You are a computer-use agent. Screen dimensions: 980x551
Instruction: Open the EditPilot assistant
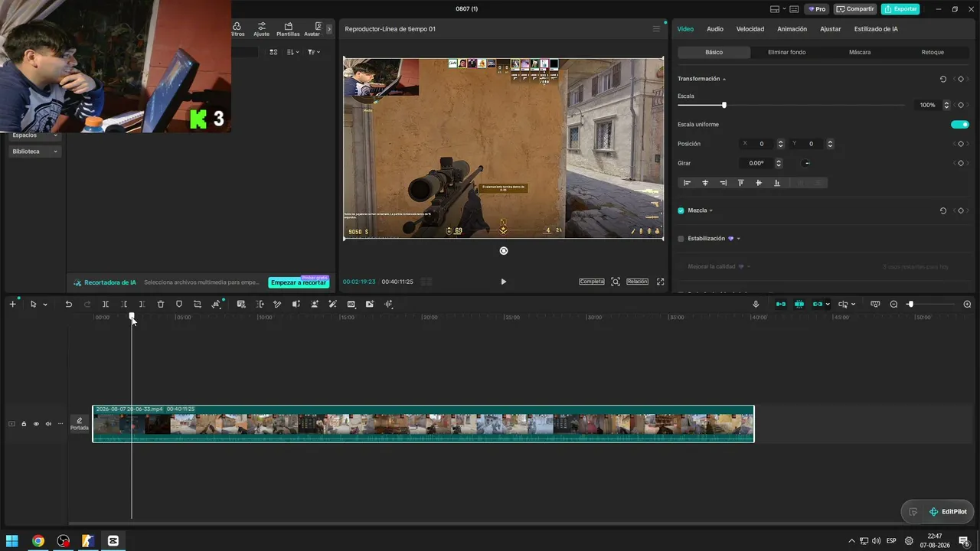click(948, 512)
